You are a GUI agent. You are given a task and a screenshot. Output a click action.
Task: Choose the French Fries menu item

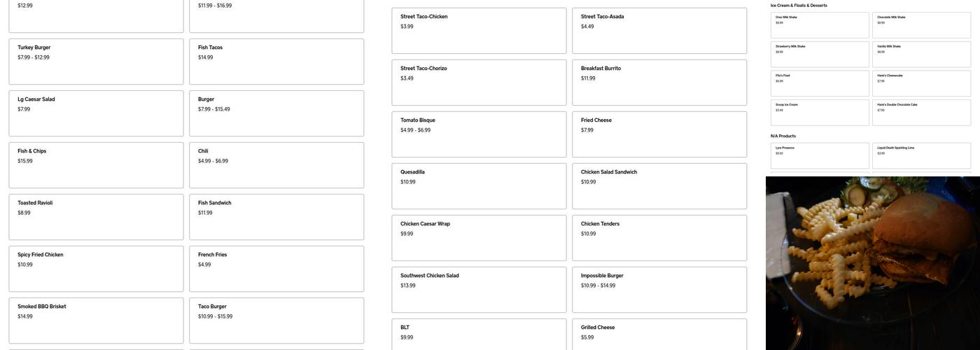(276, 269)
